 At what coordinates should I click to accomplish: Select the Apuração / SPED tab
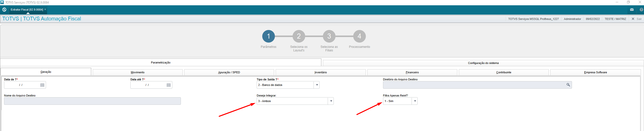229,72
